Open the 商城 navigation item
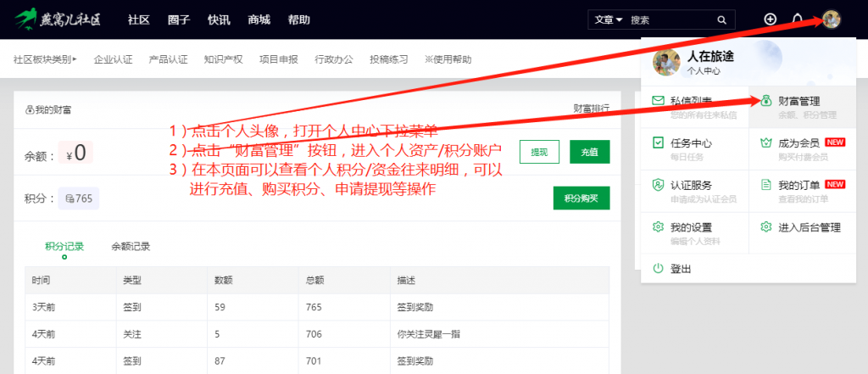 [x=259, y=20]
